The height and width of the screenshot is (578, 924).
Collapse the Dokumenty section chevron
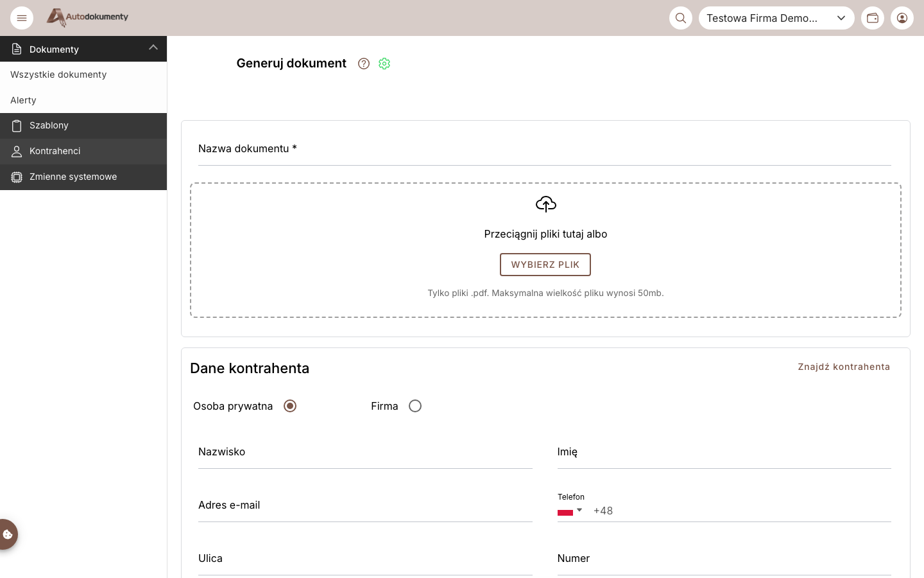[153, 47]
